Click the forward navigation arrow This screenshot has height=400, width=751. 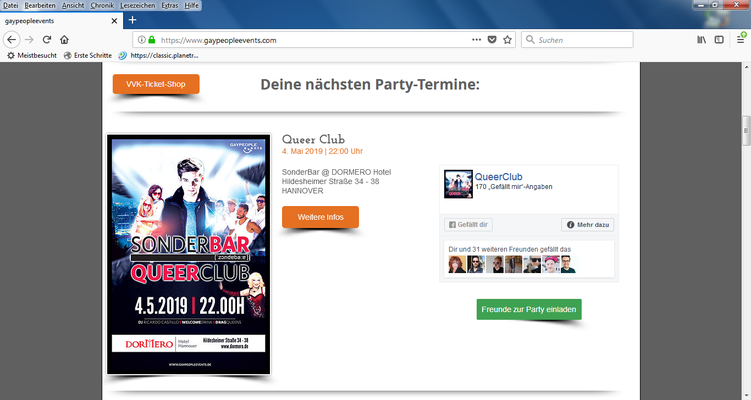point(29,40)
